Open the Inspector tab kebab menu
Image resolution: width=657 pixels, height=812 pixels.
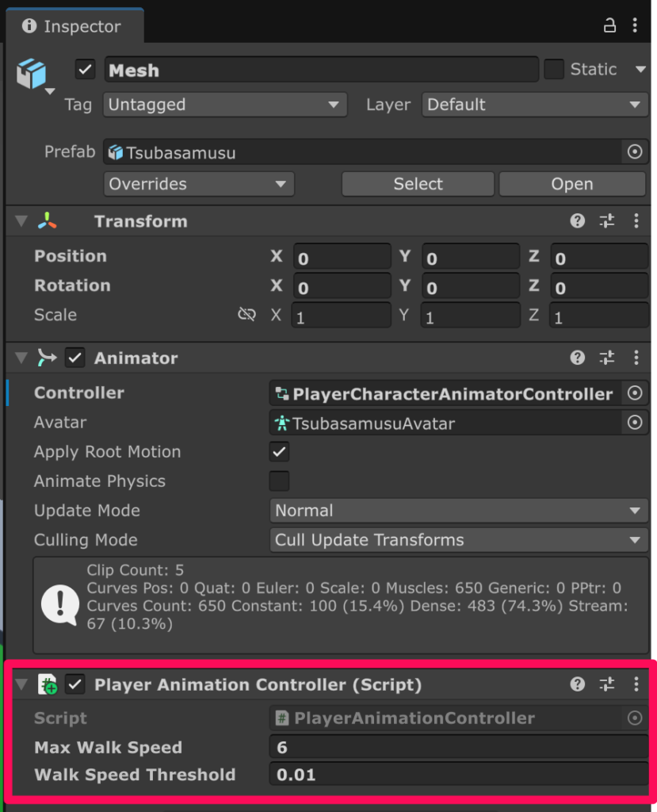tap(635, 25)
